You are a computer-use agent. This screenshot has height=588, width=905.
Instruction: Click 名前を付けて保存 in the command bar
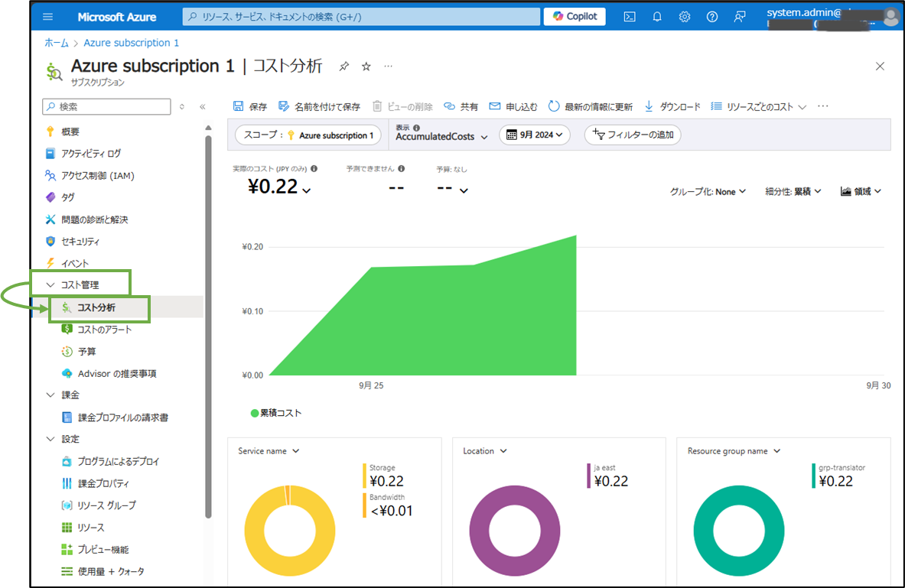pyautogui.click(x=319, y=107)
